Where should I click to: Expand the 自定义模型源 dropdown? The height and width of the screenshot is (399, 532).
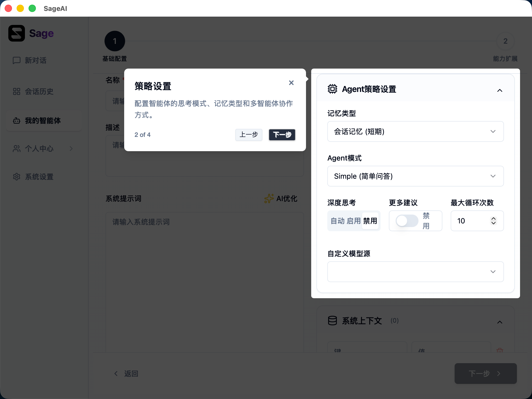point(415,271)
